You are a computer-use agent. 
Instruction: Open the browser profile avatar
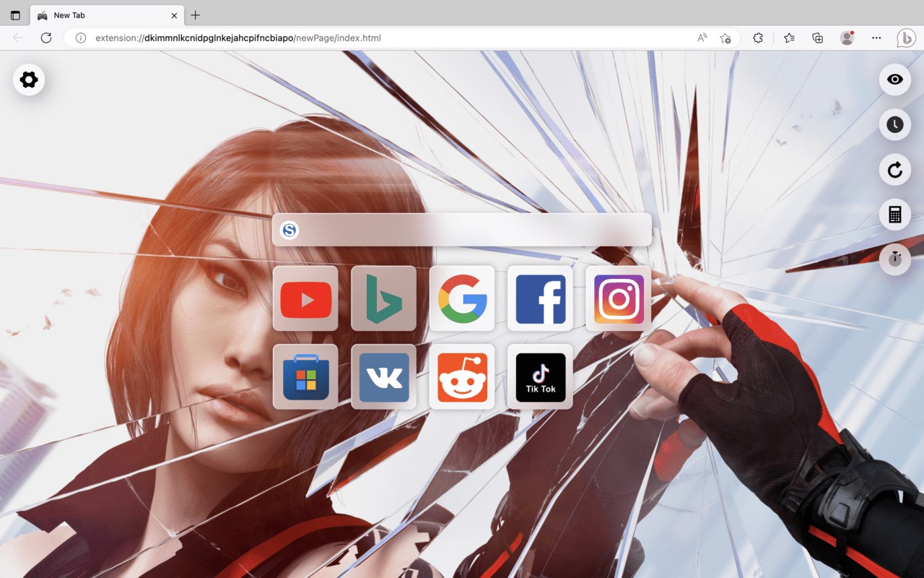tap(847, 38)
